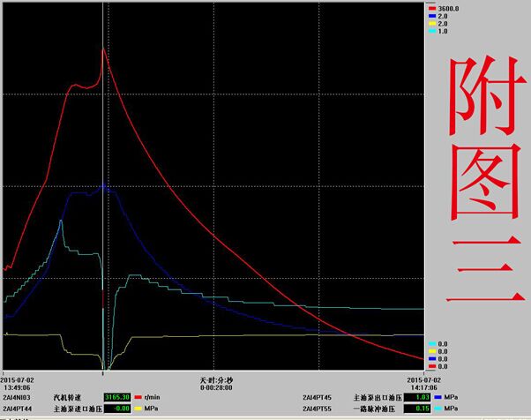The height and width of the screenshot is (420, 531).
Task: Click the blue legend marker for 2AI4PT45
Action: pyautogui.click(x=438, y=398)
